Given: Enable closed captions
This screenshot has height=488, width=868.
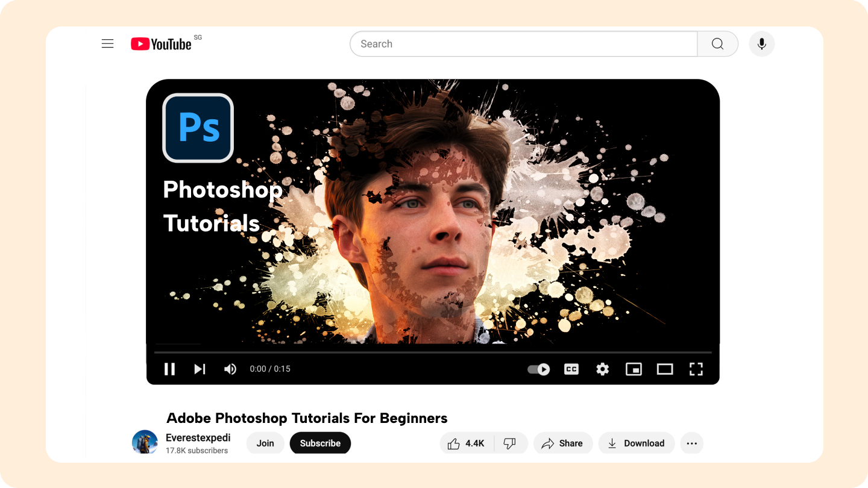Looking at the screenshot, I should [x=571, y=369].
